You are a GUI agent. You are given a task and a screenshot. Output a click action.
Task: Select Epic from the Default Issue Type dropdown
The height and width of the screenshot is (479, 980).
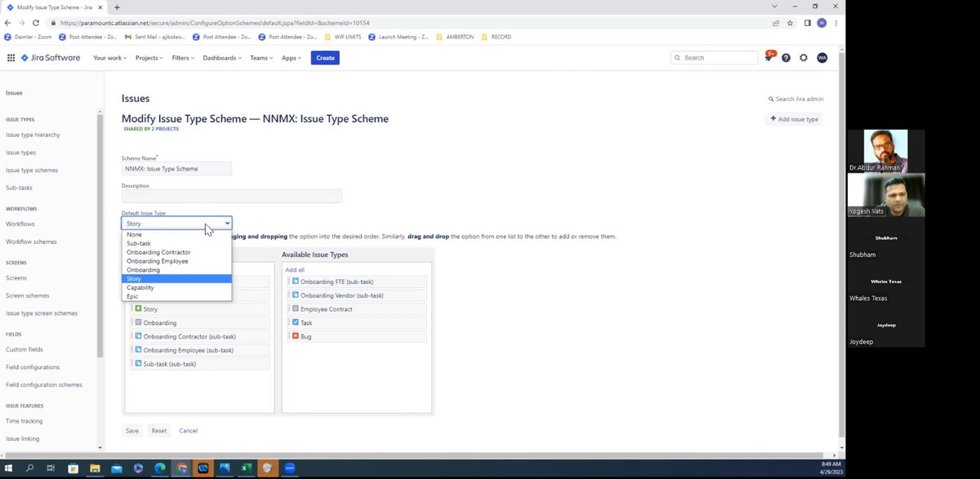click(x=133, y=296)
